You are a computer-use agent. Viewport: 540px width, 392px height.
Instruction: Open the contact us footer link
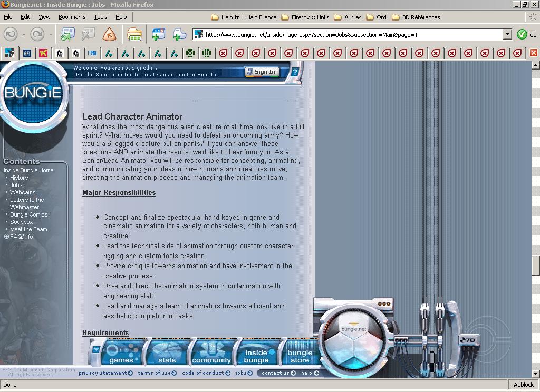coord(278,373)
